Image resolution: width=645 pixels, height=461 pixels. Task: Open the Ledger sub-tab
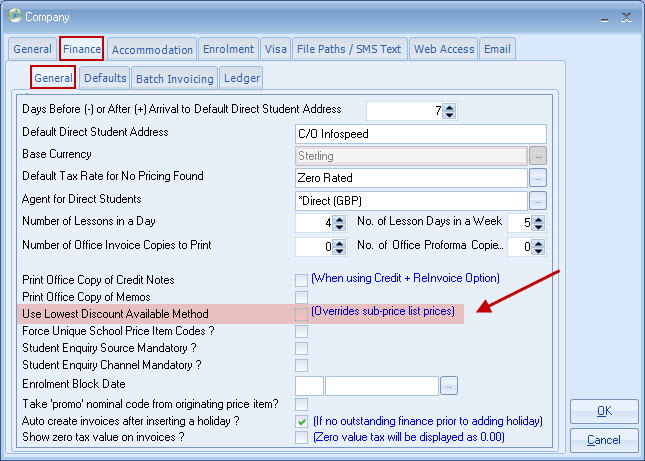tap(241, 78)
